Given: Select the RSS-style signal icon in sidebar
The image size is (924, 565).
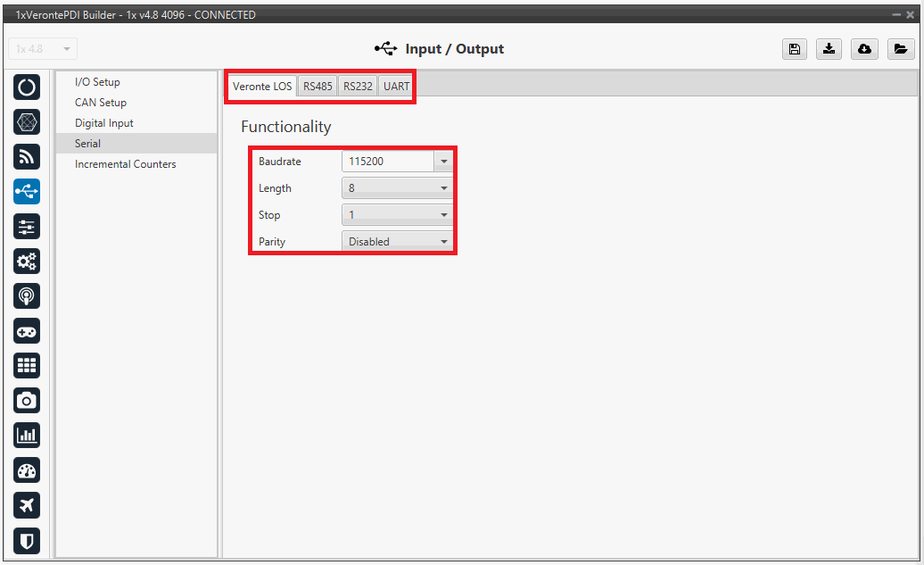Looking at the screenshot, I should tap(27, 157).
